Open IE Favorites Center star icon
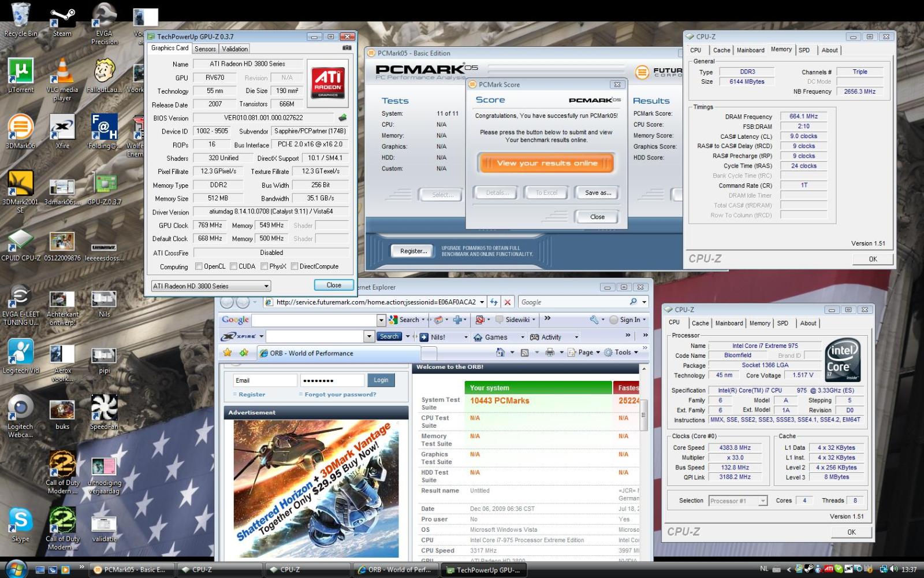Screen dimensions: 924x578 click(x=228, y=353)
